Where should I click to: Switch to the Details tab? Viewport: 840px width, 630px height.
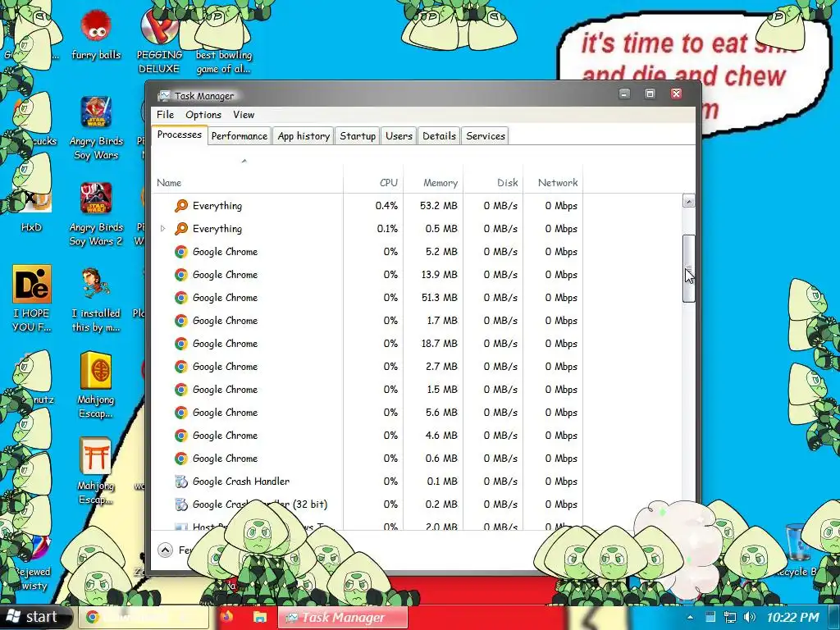[x=439, y=136]
